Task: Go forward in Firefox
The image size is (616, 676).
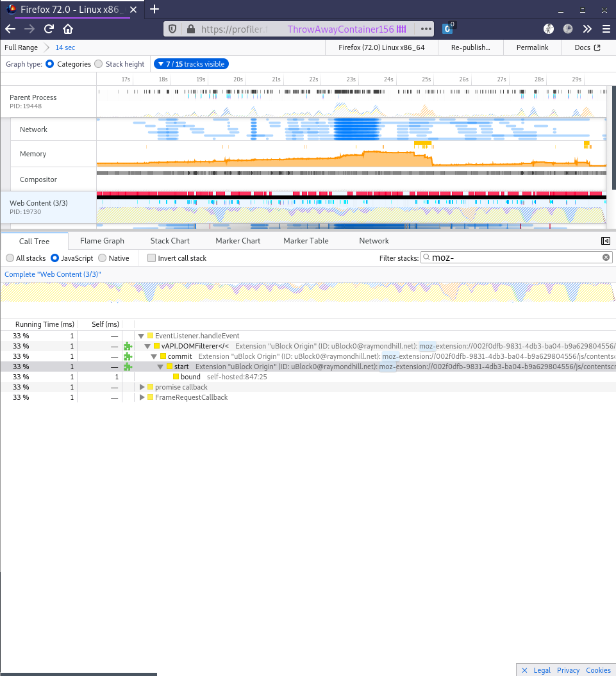Action: pos(29,29)
